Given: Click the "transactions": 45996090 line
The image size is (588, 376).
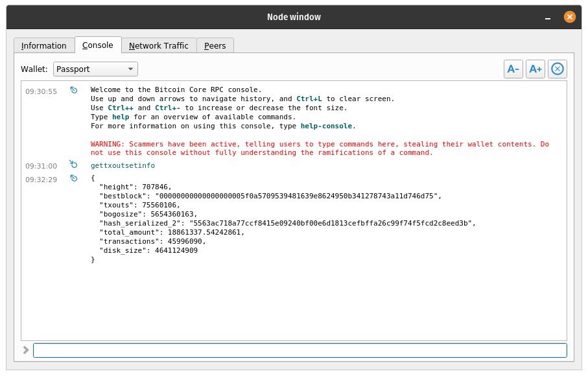Looking at the screenshot, I should point(152,241).
